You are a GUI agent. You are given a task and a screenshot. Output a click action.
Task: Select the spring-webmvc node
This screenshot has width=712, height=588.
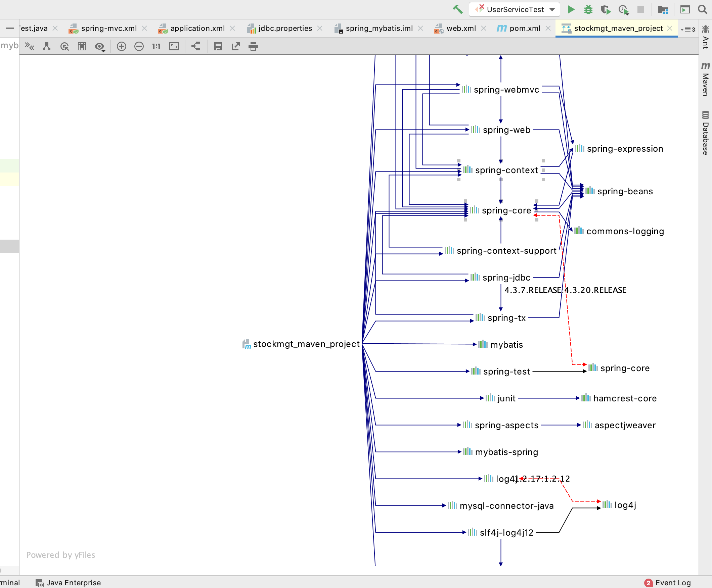coord(500,89)
